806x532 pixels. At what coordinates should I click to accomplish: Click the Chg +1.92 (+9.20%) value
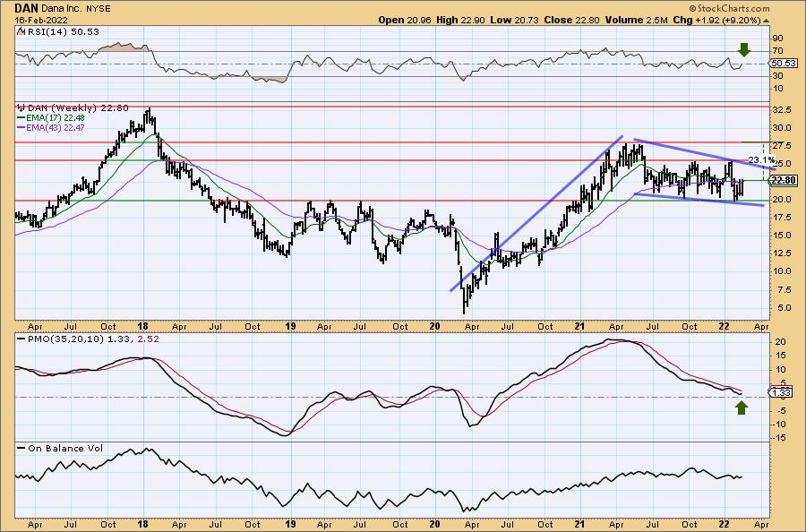coord(716,20)
